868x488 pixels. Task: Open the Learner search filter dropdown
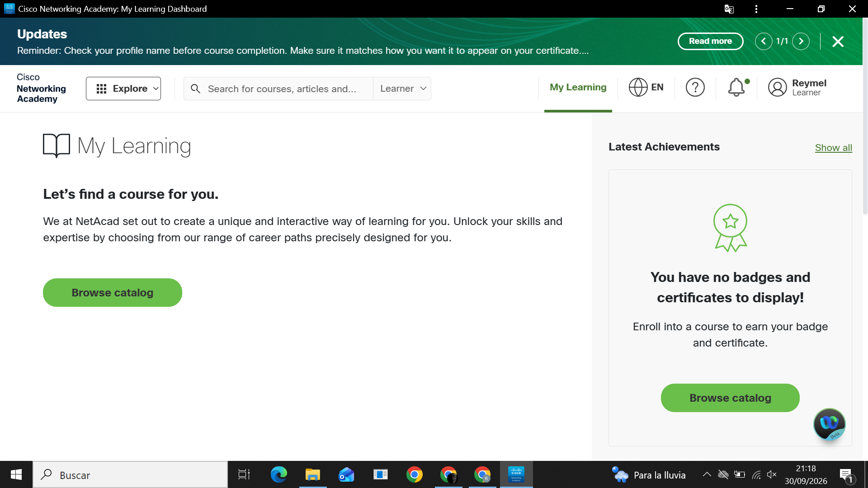(x=402, y=89)
